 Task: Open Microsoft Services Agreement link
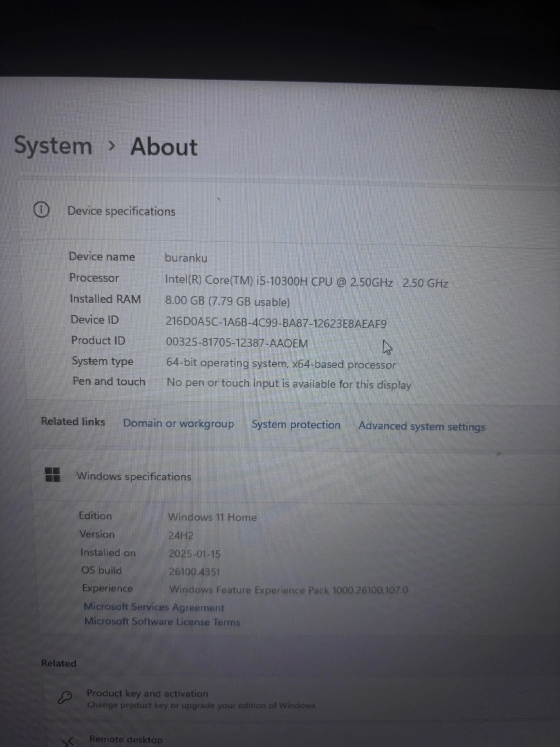[154, 606]
